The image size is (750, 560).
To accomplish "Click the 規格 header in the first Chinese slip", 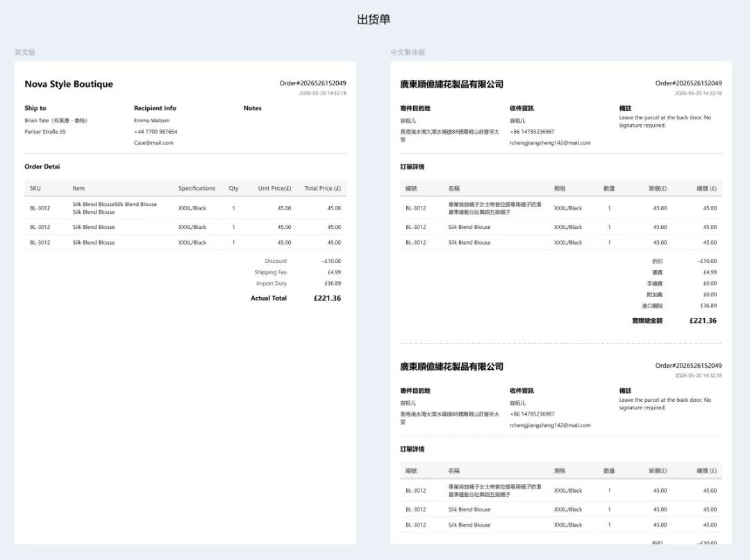I will click(x=560, y=188).
